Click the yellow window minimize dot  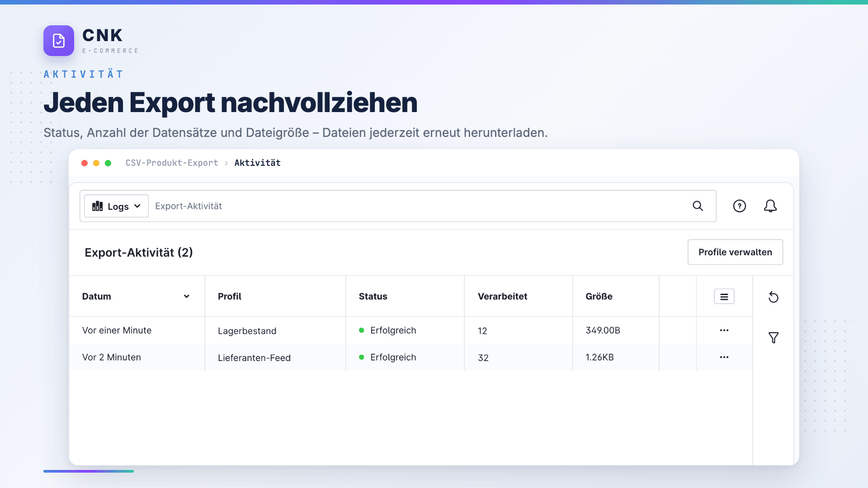tap(96, 163)
